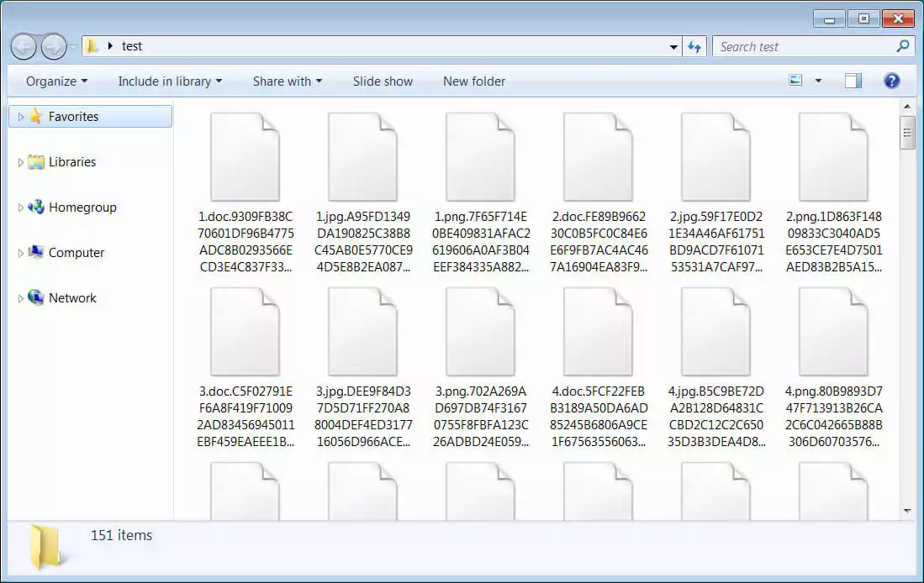Select the file icon of 1.doc.9309FB38C
Screen dimensions: 924x583
(x=246, y=157)
